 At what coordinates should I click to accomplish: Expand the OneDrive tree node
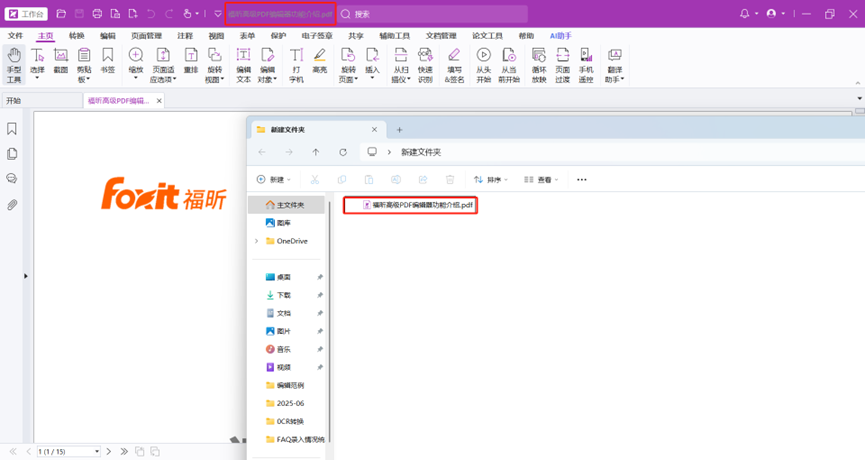(257, 241)
